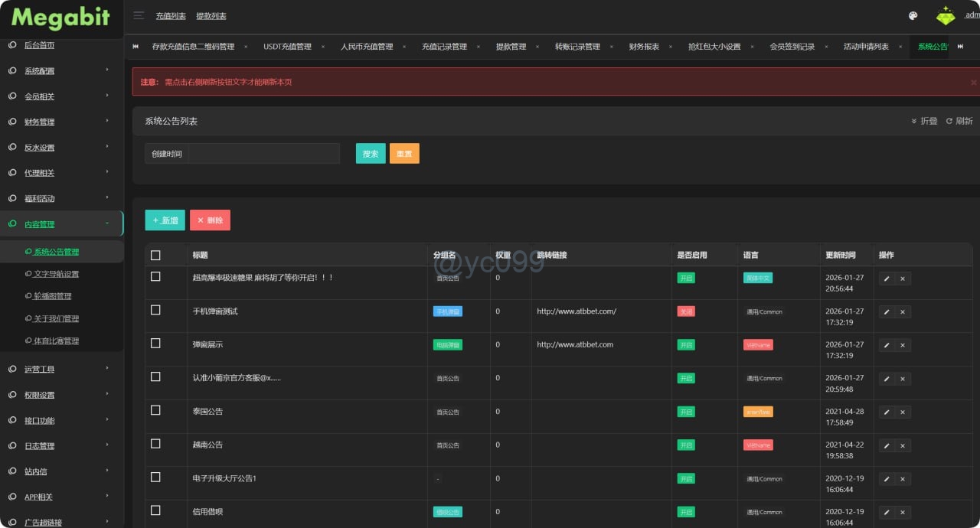Toggle the select-all checkbox in table header

(155, 255)
